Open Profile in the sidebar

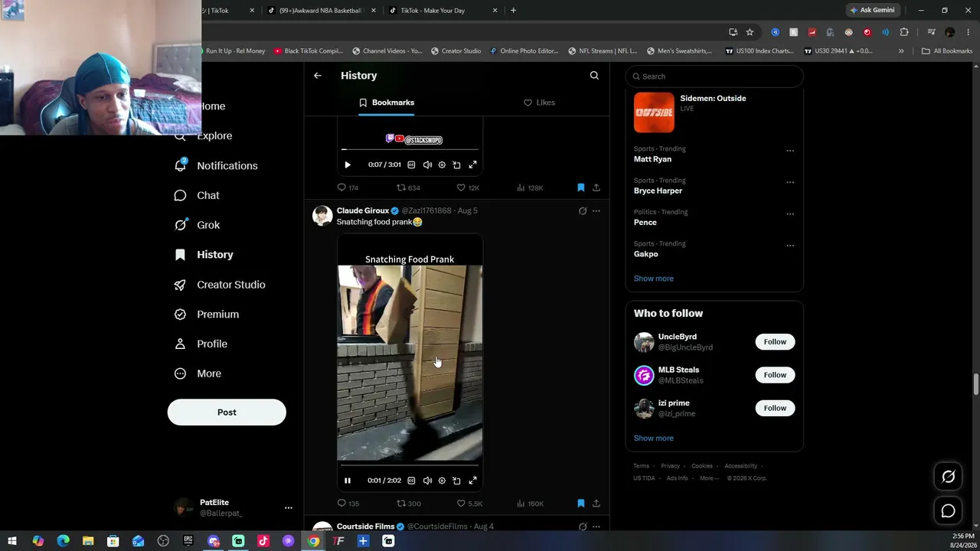click(201, 344)
